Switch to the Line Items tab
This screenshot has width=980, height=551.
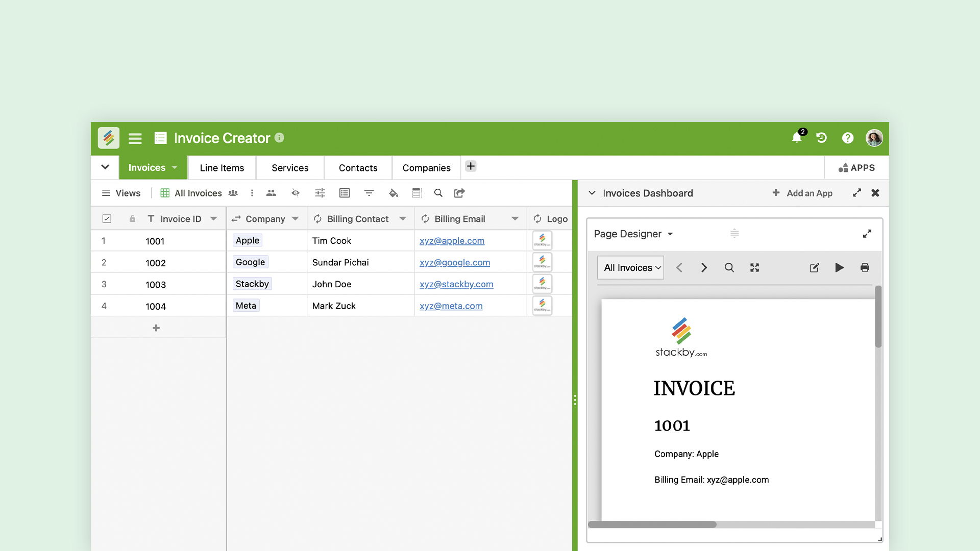pyautogui.click(x=222, y=168)
